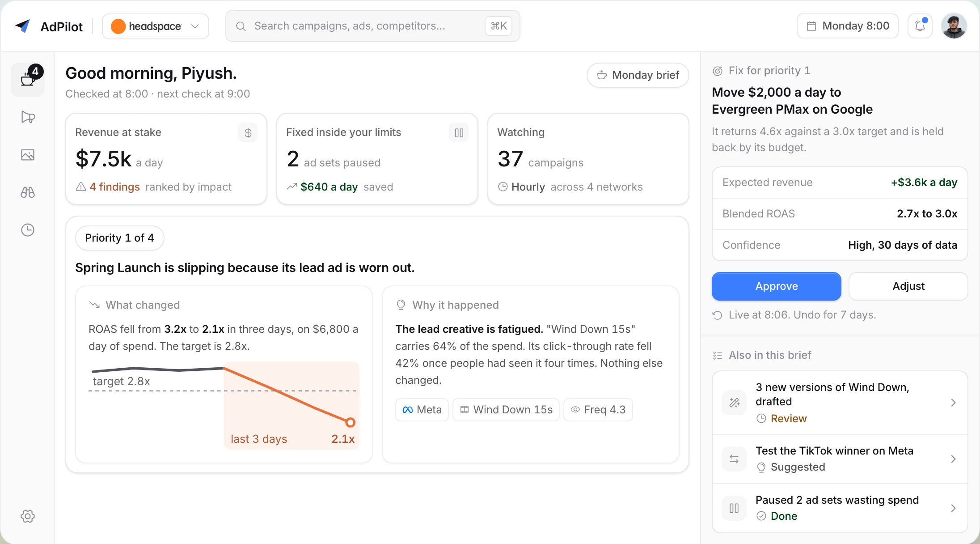980x544 pixels.
Task: Expand the 3 new versions of Wind Down row
Action: (x=840, y=403)
